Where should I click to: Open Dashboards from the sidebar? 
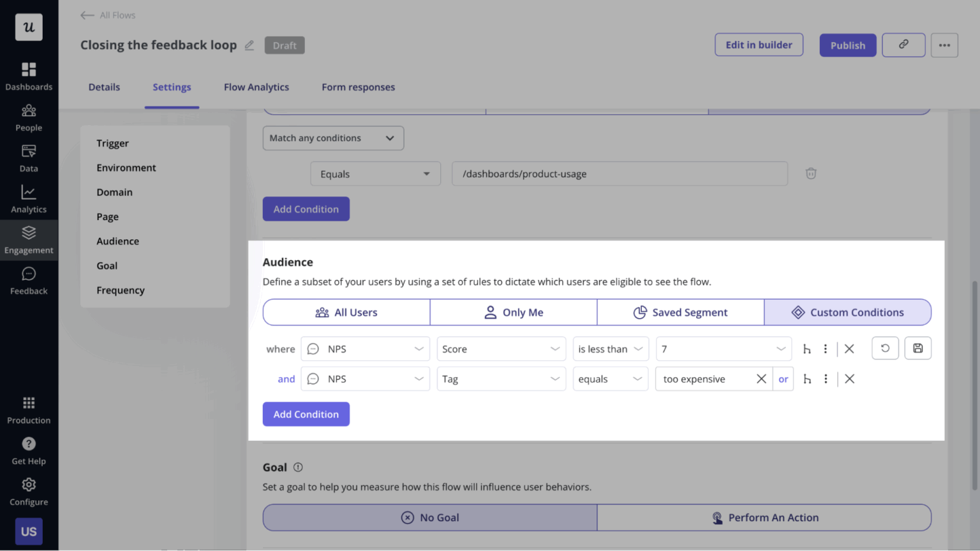pos(29,77)
